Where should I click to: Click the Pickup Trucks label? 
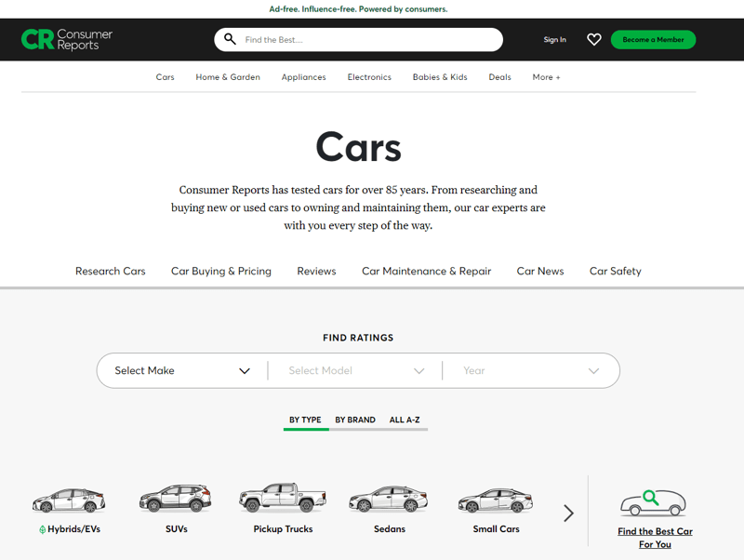[284, 529]
